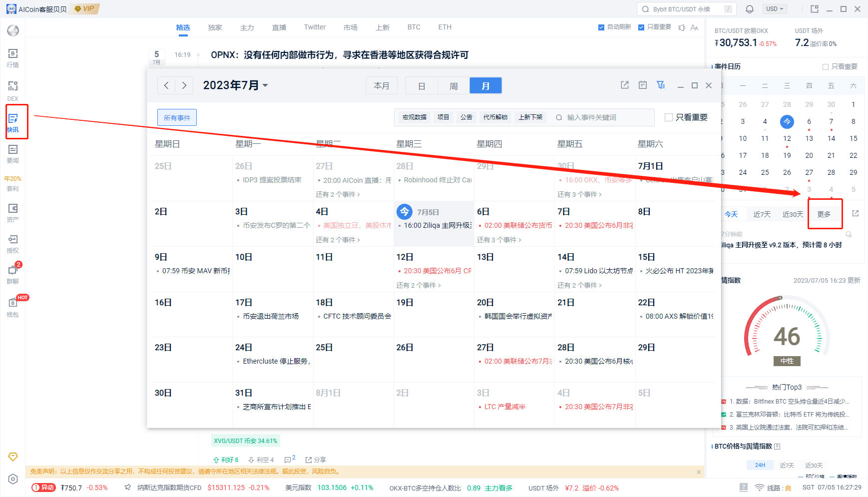The image size is (868, 497).
Task: Share the news item via 分享
Action: pos(316,460)
